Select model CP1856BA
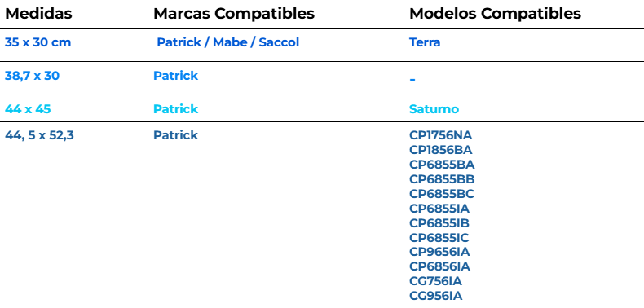Screen dimensions: 644x308 point(441,149)
